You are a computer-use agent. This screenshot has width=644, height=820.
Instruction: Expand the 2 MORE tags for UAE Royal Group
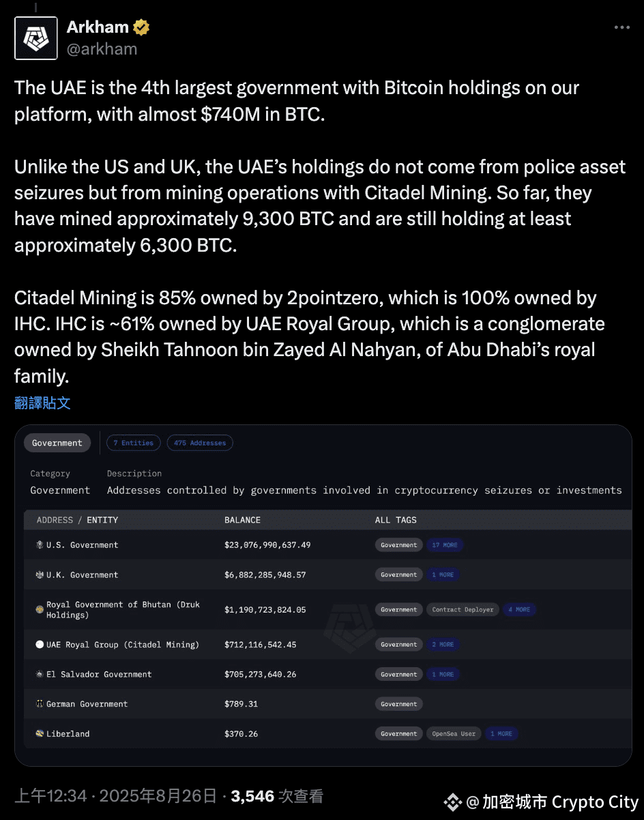tap(443, 645)
